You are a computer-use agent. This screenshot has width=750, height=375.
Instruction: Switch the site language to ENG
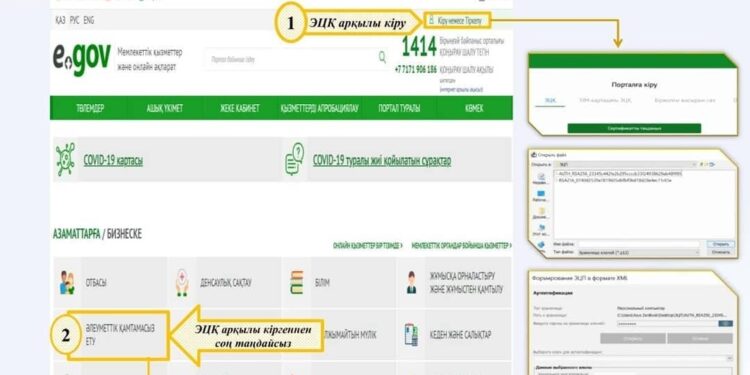(89, 21)
